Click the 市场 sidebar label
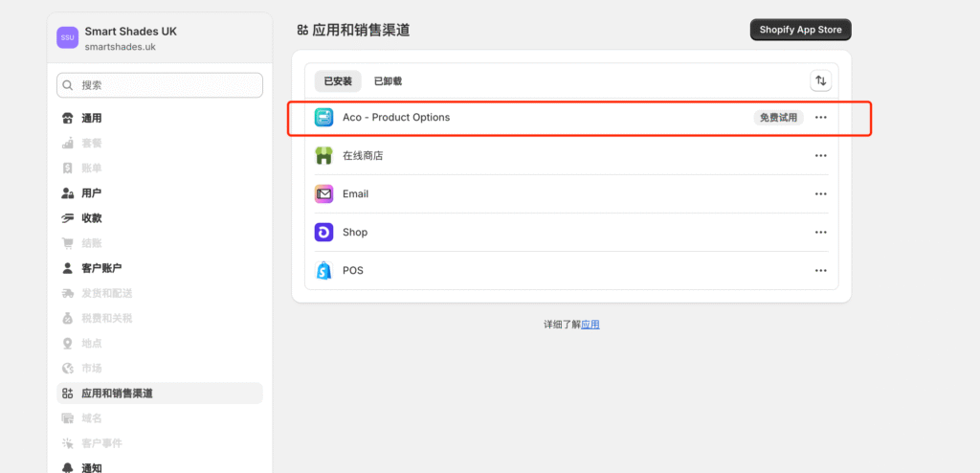 tap(91, 369)
